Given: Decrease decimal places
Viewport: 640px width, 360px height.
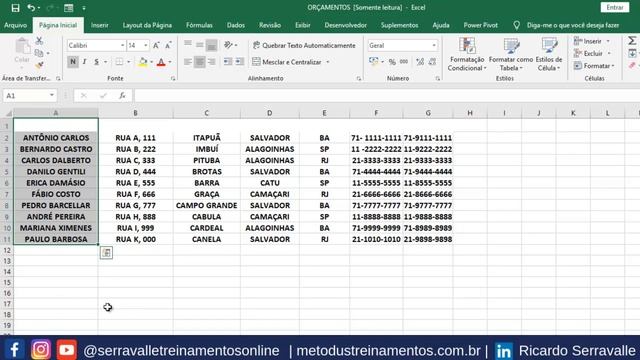Looking at the screenshot, I should (x=432, y=62).
